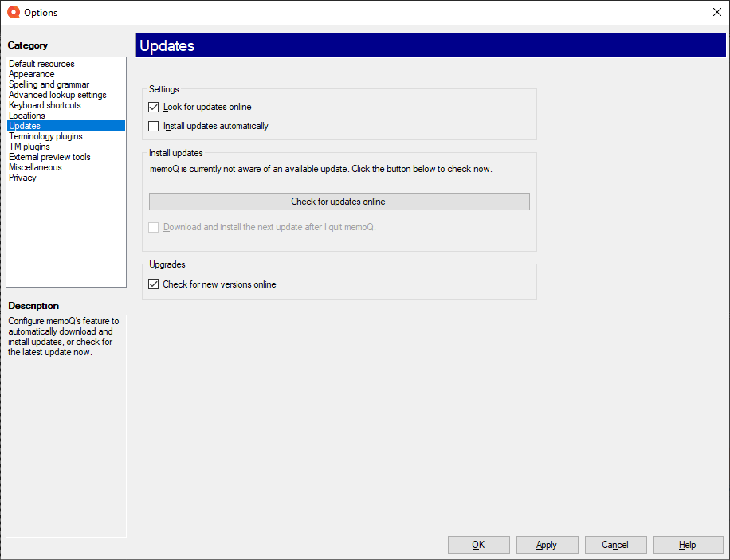Toggle Look for updates online checkbox
Viewport: 730px width, 560px height.
tap(154, 107)
